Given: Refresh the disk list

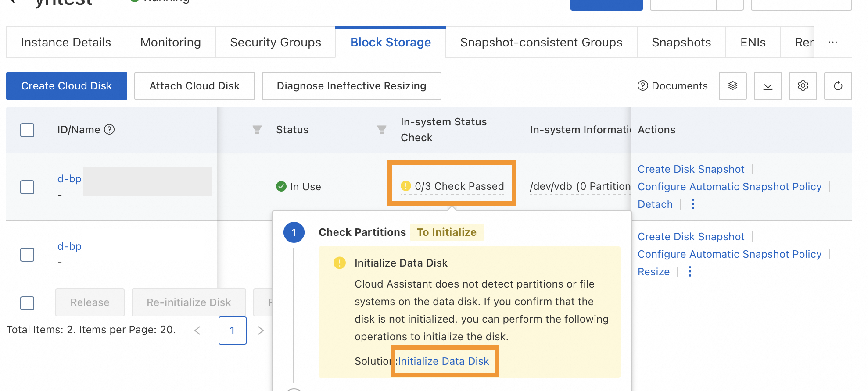Looking at the screenshot, I should 838,86.
